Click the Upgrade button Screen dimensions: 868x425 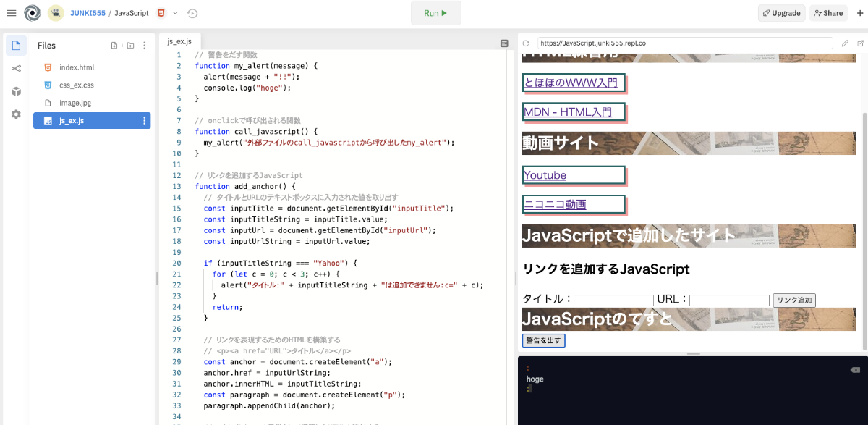pos(781,13)
